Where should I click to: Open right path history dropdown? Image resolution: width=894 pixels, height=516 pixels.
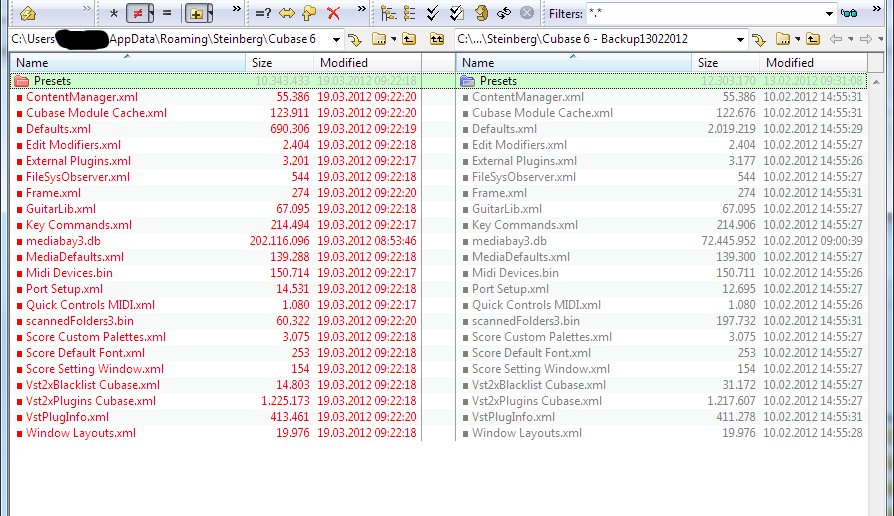click(740, 39)
